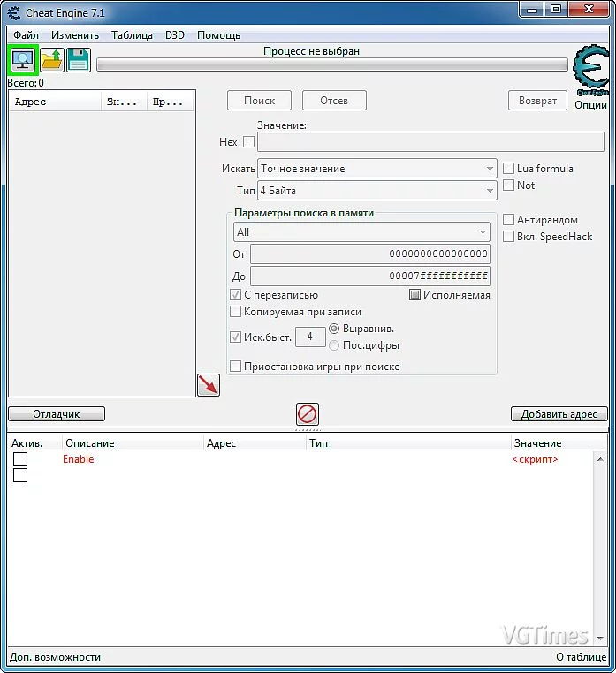Image resolution: width=616 pixels, height=673 pixels.
Task: Click the panel splitter grip below the prohibition icon
Action: pyautogui.click(x=308, y=429)
